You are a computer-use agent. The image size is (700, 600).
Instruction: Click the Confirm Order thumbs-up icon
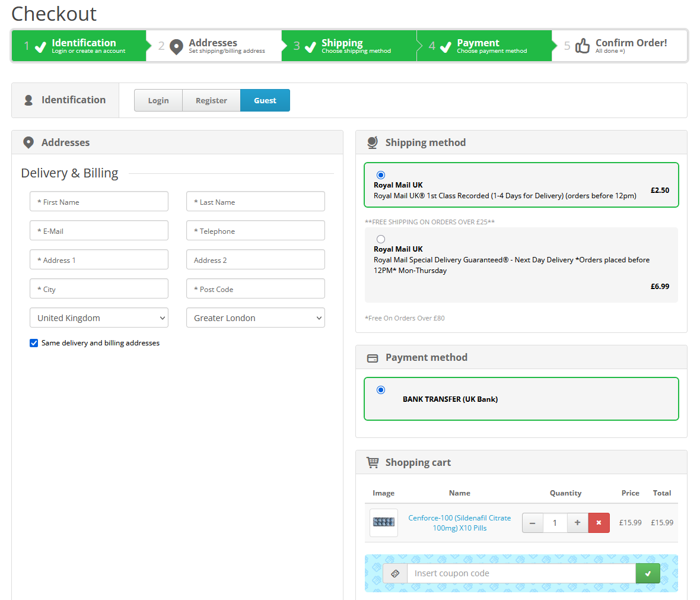pos(582,46)
